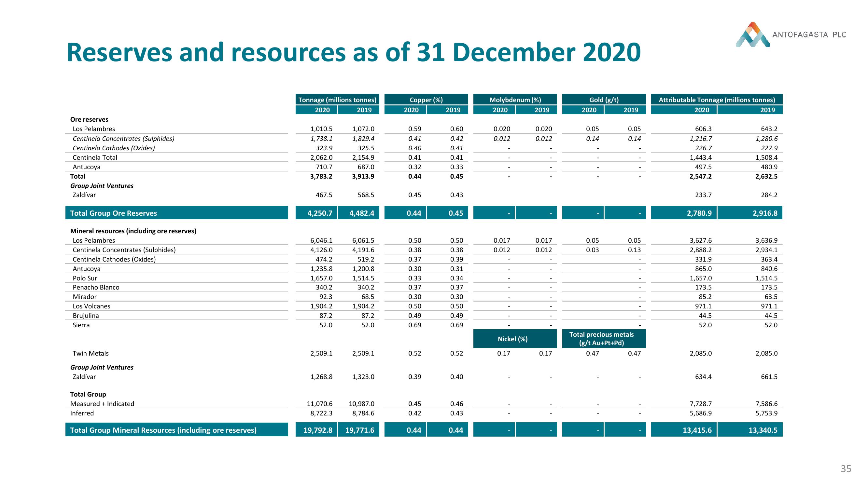Click the 6,046.1 Los Pelambres resources value
The image size is (868, 488).
tap(321, 240)
